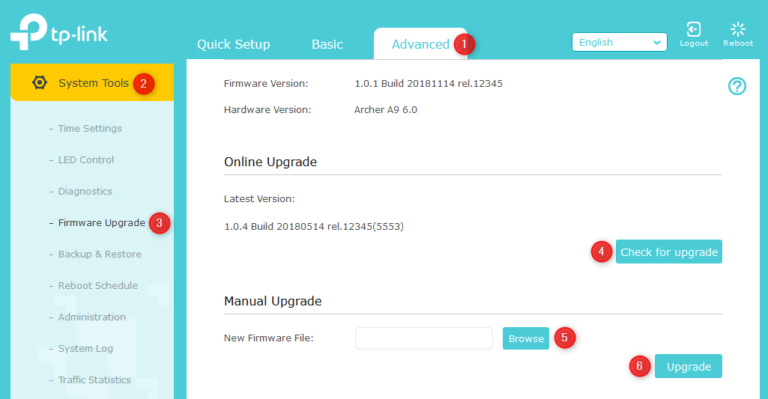Click the Firmware Version label
Viewport: 768px width, 399px height.
coord(266,83)
